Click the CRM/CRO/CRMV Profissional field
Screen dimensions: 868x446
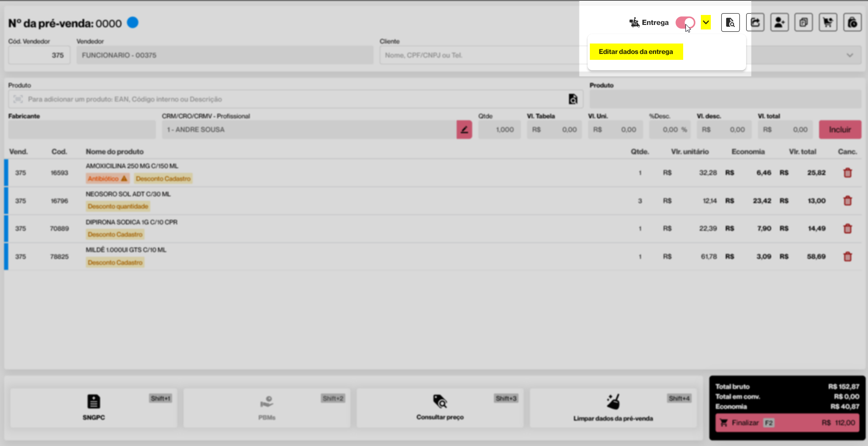309,130
